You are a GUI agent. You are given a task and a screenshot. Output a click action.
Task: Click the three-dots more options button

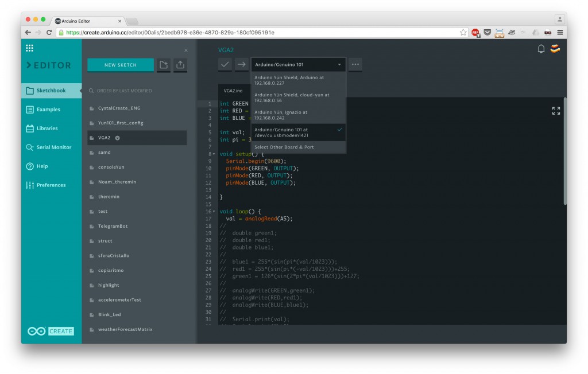point(355,64)
